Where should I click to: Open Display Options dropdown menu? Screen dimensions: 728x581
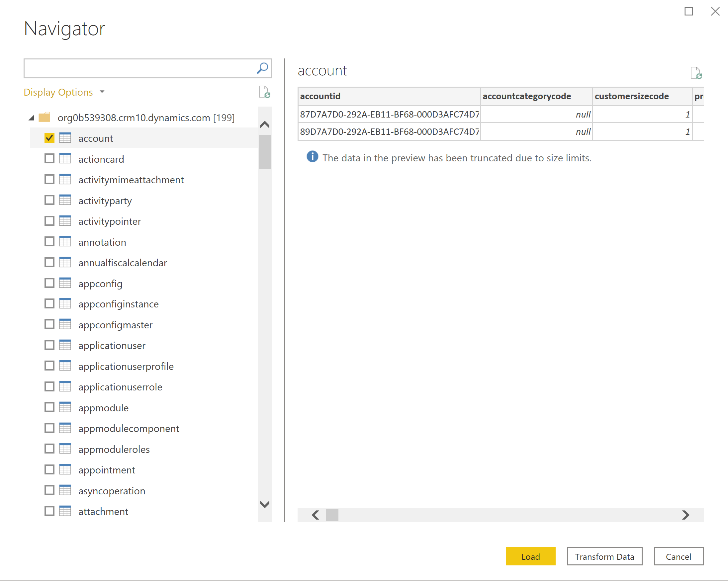click(64, 92)
